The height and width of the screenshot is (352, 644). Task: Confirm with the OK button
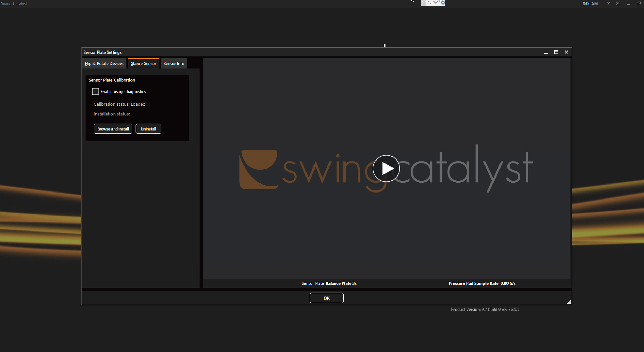[327, 298]
